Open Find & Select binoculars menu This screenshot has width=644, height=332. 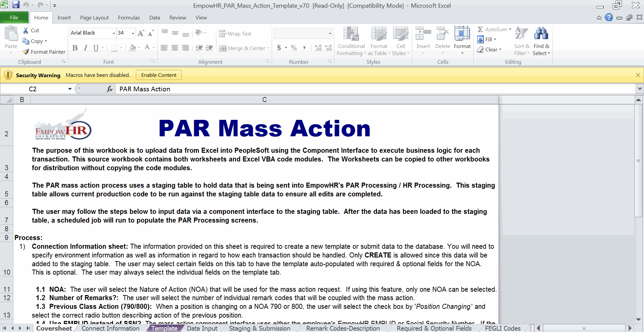point(541,41)
